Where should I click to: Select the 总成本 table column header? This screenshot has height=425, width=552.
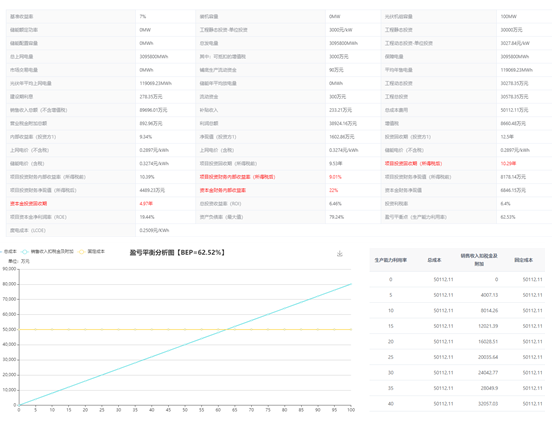[x=434, y=260]
